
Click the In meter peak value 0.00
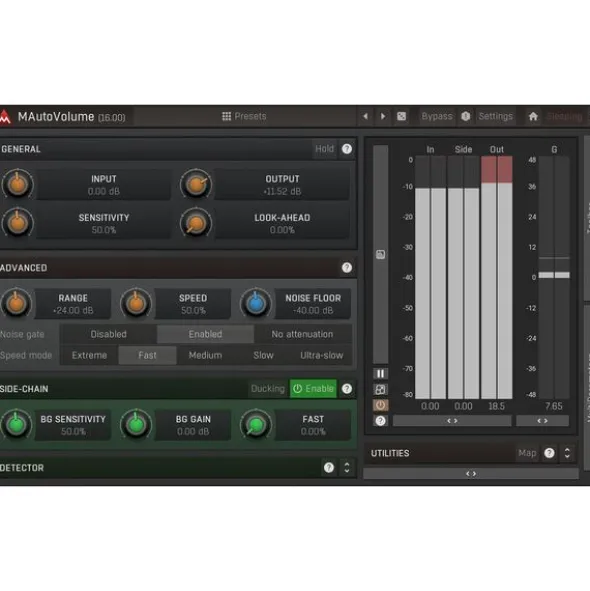430,406
